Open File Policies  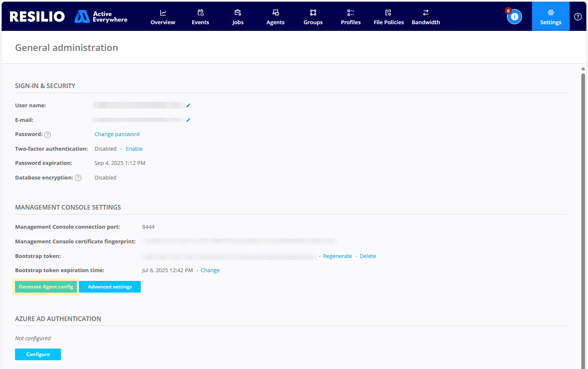(388, 17)
